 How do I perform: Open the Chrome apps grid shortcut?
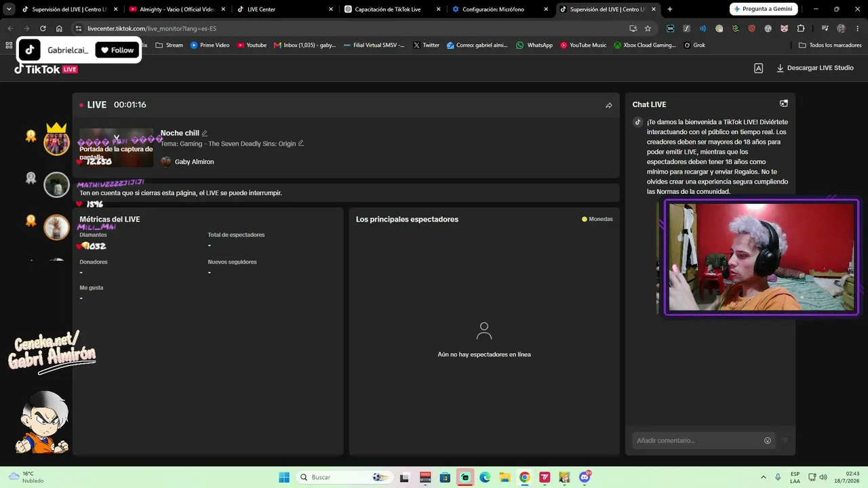[9, 45]
